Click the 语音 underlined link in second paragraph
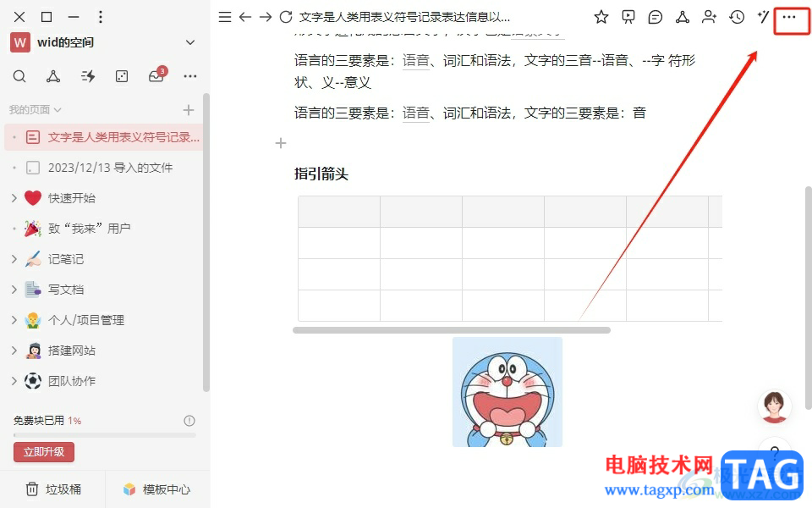812x508 pixels. click(416, 113)
